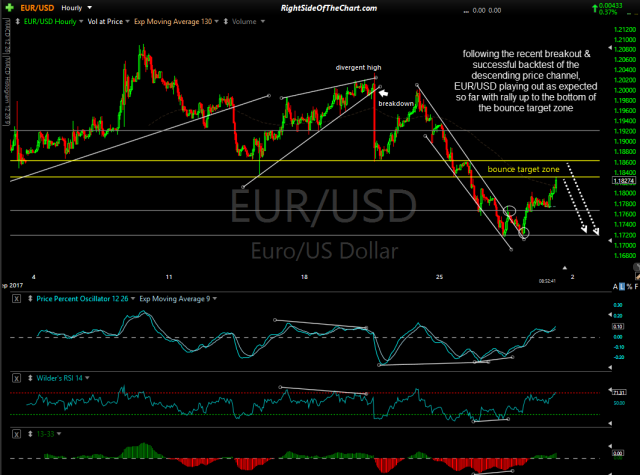Close the Wilder's RSI pane
Image resolution: width=640 pixels, height=475 pixels.
point(16,378)
